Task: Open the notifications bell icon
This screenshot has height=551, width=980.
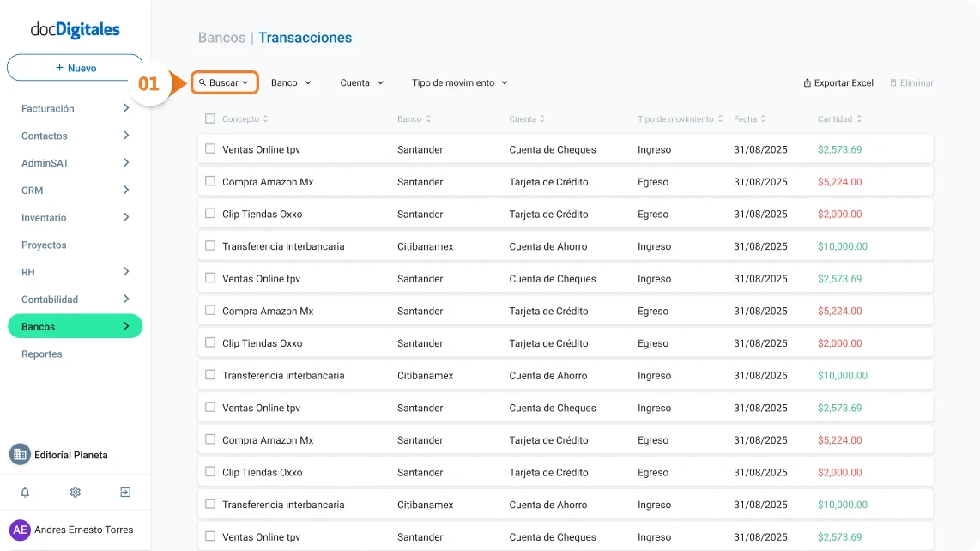Action: point(24,492)
